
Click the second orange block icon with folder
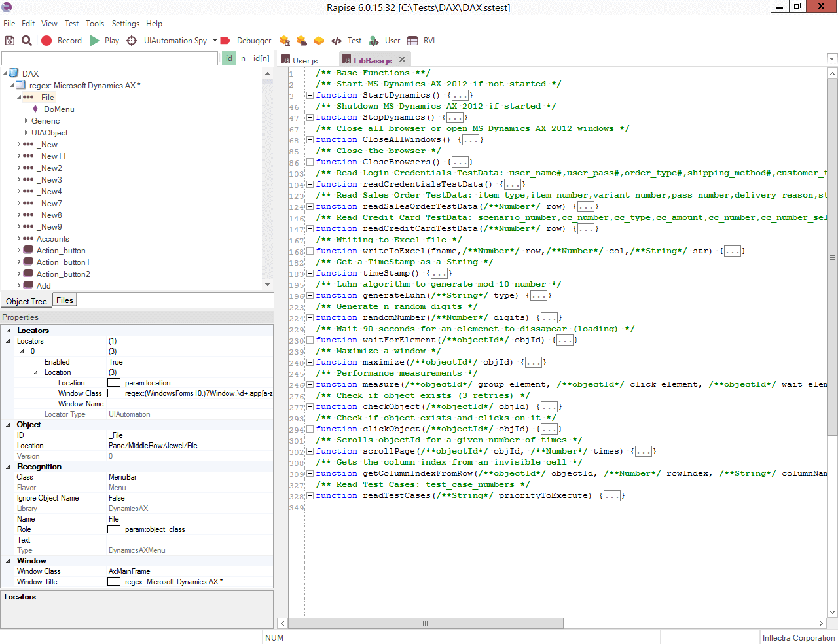point(302,41)
